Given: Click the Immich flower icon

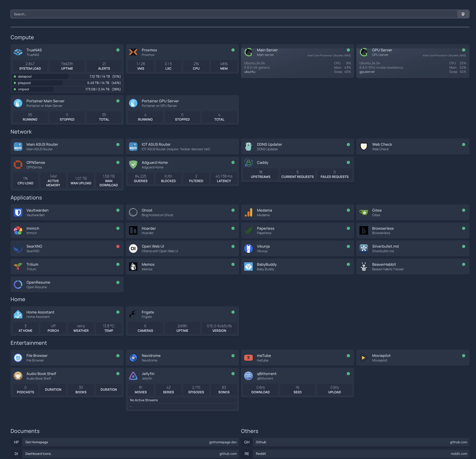Looking at the screenshot, I should tap(18, 230).
